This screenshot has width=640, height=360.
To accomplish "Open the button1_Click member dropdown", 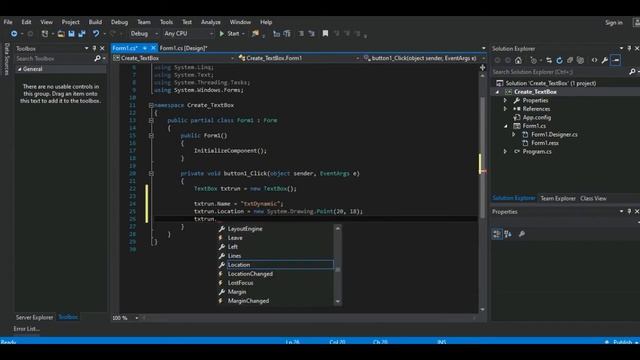I will point(423,58).
